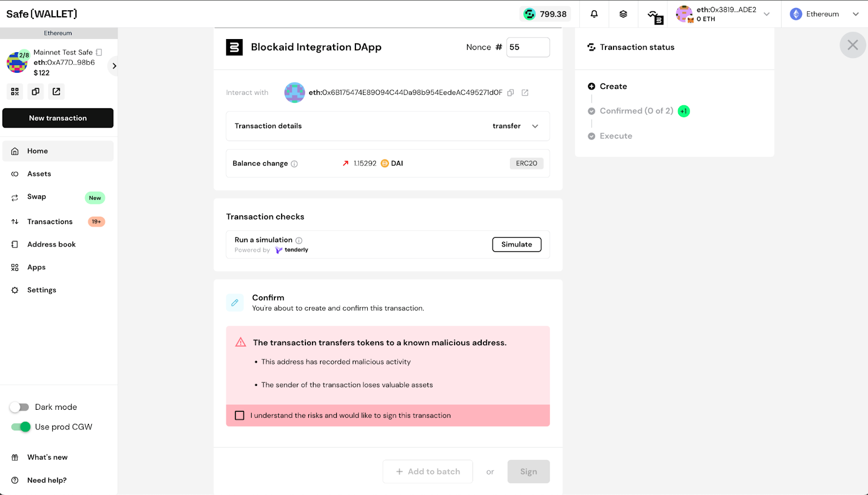
Task: Click the batch layers icon in header
Action: (x=623, y=14)
